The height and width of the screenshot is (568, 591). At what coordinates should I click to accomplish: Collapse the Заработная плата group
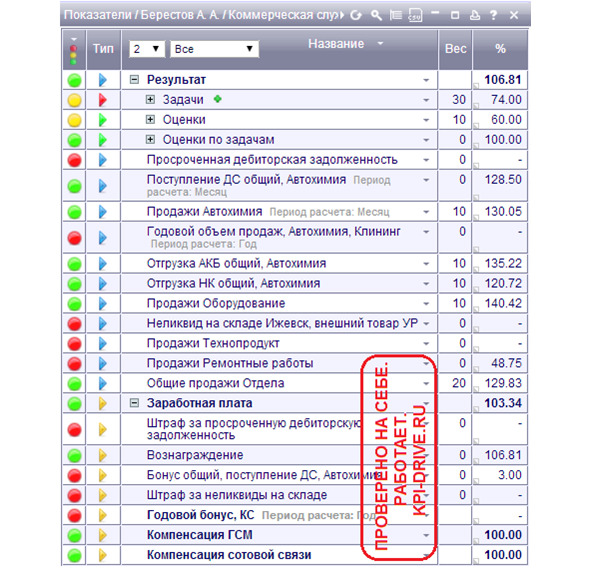134,403
